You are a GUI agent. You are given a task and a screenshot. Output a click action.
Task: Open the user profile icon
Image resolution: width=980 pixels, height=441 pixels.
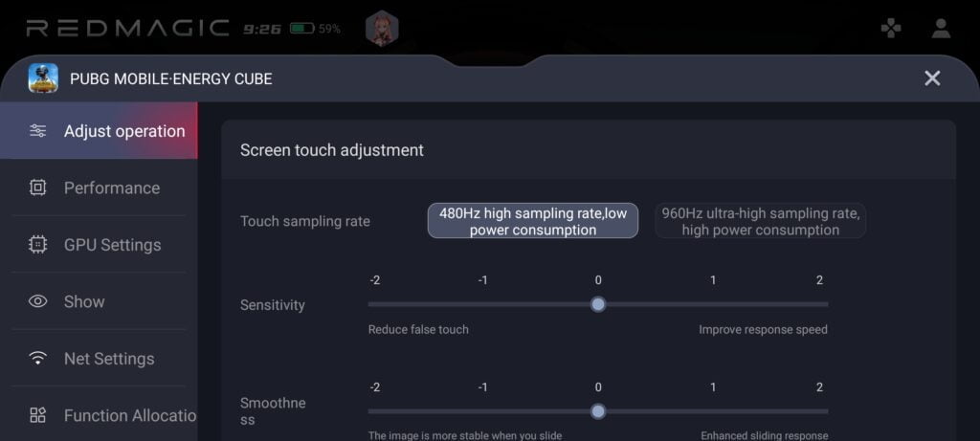941,29
